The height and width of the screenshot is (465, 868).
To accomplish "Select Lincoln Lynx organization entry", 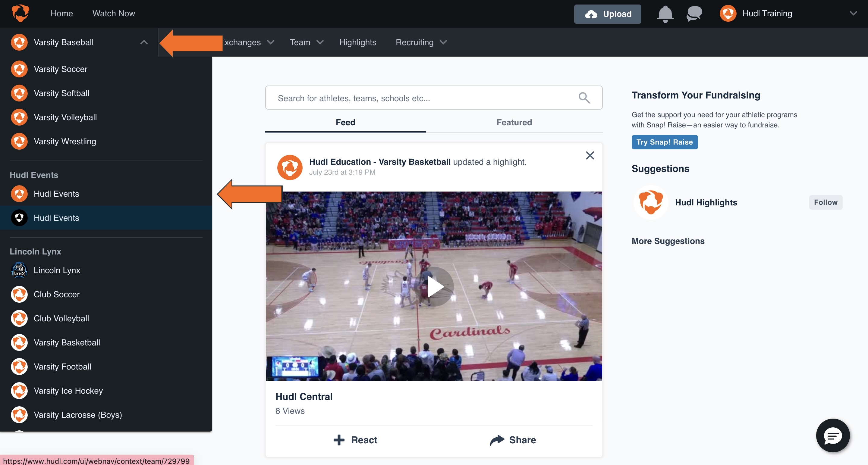I will [106, 270].
